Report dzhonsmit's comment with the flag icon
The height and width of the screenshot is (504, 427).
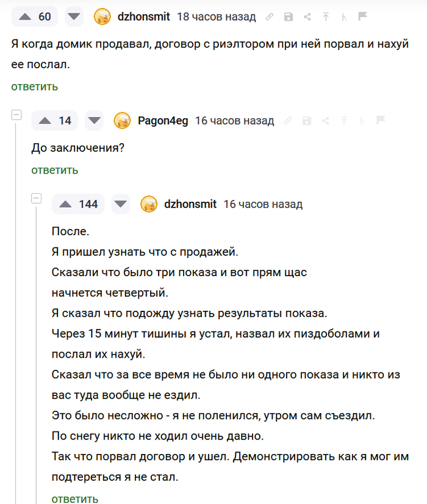click(x=361, y=16)
